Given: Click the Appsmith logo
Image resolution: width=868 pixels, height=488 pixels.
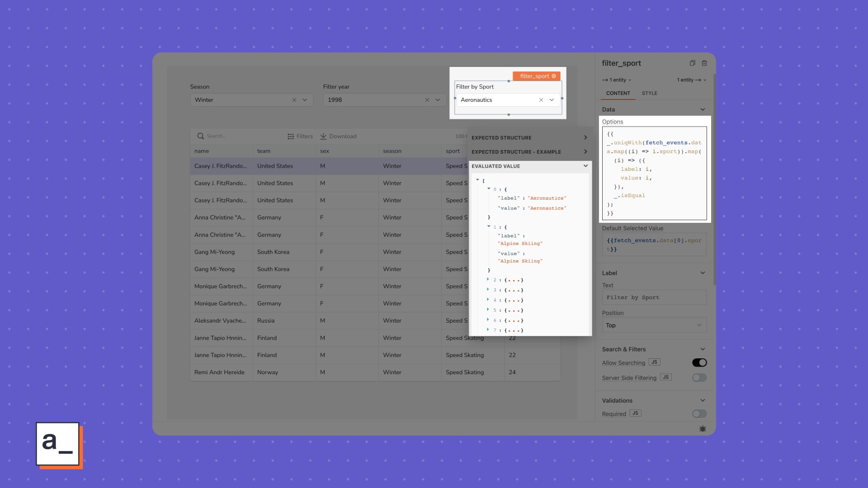Looking at the screenshot, I should click(x=58, y=444).
